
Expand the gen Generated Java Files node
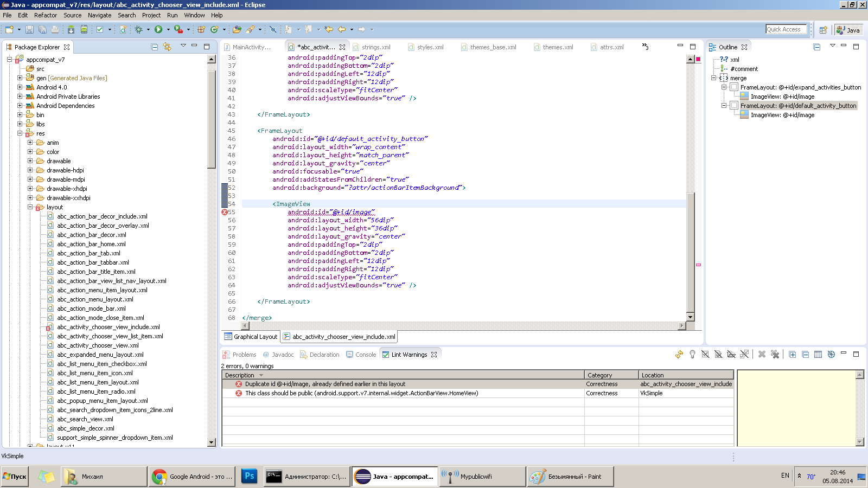pos(20,78)
